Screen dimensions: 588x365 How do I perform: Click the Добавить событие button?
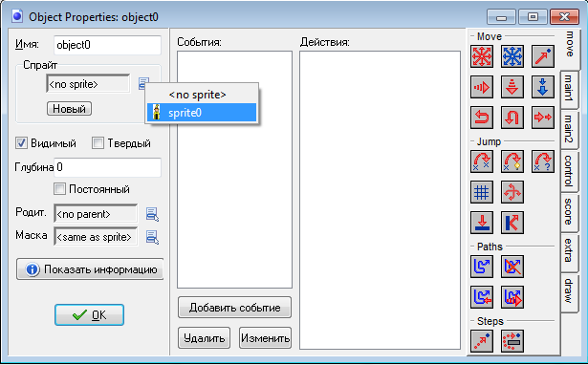point(235,308)
